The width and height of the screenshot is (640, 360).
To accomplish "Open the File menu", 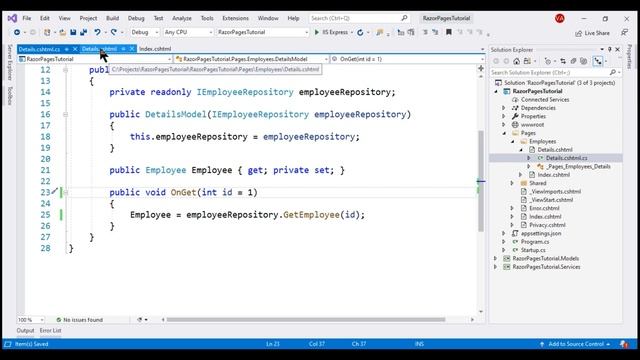I will click(27, 18).
